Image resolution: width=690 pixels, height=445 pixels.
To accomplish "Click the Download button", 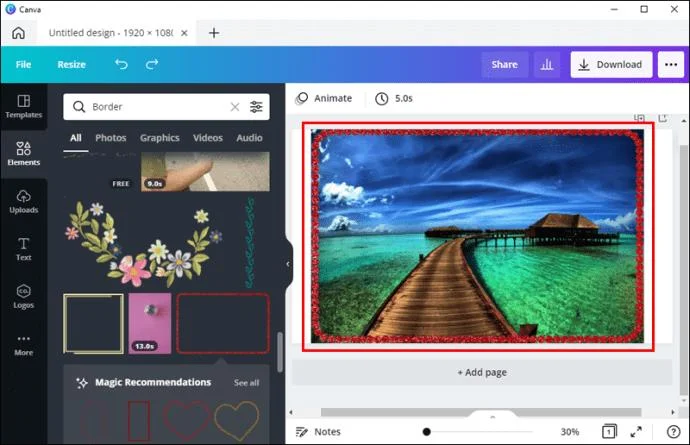I will (611, 65).
